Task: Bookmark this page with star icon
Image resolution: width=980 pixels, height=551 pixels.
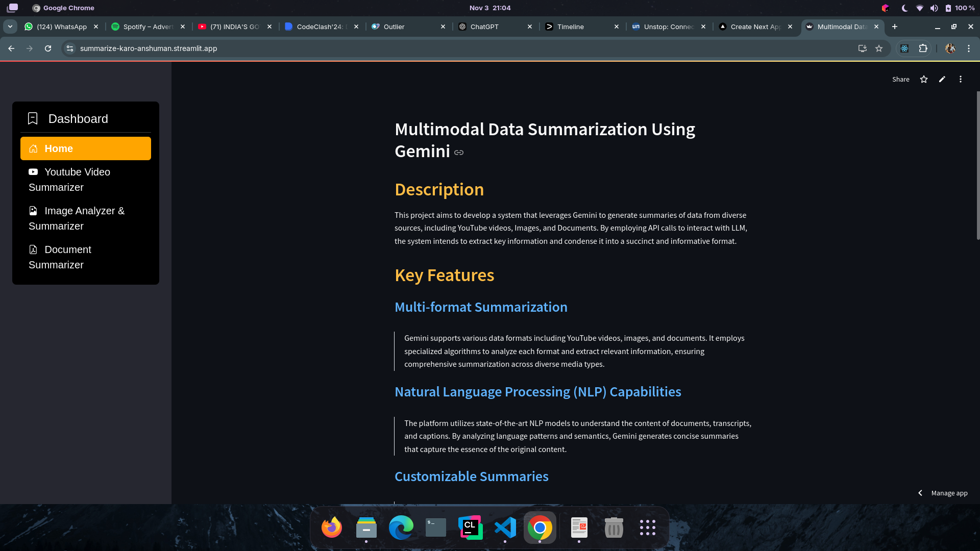Action: [x=878, y=48]
